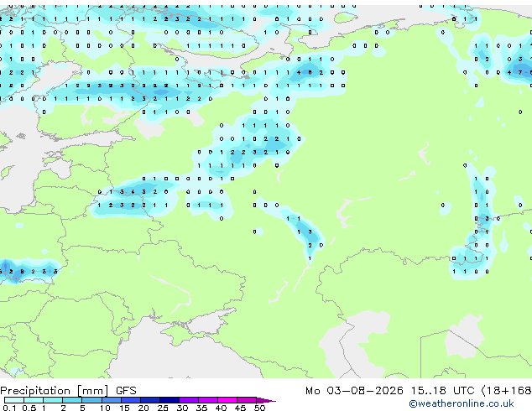Click the 35–40 mm legend swatch

coord(207,400)
